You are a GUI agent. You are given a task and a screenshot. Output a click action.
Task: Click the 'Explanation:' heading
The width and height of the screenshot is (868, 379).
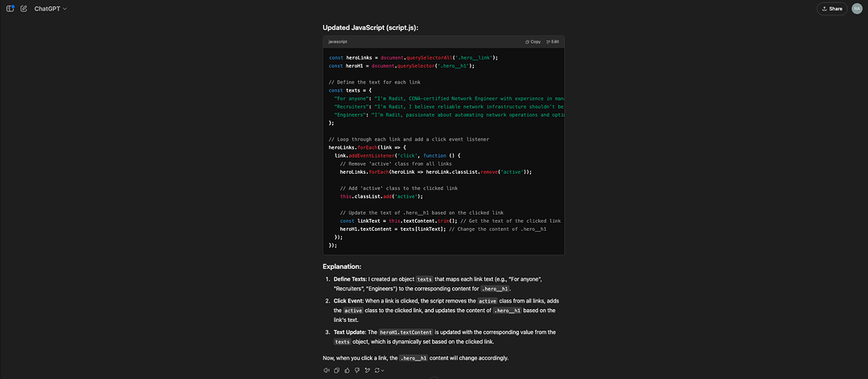(x=342, y=266)
